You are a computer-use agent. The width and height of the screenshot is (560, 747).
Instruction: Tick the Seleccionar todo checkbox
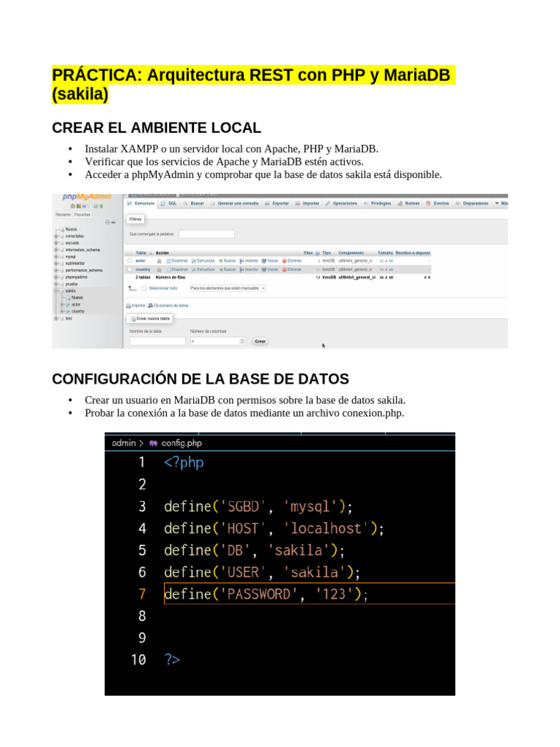pyautogui.click(x=144, y=288)
